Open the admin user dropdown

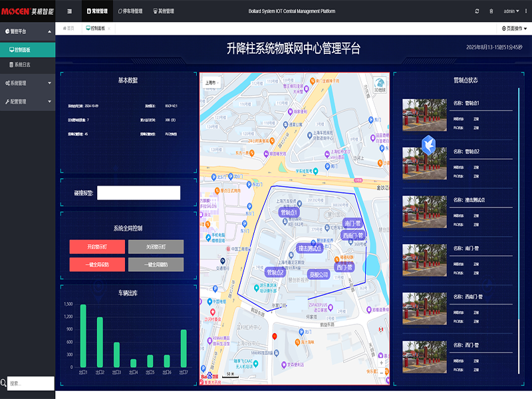pos(512,11)
